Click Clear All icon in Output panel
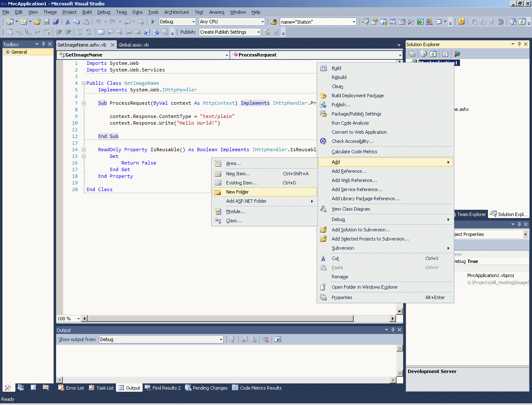The width and height of the screenshot is (532, 405). [x=266, y=339]
